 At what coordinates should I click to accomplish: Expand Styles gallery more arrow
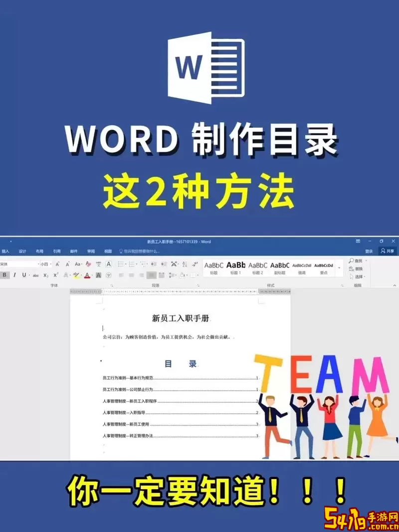point(339,268)
